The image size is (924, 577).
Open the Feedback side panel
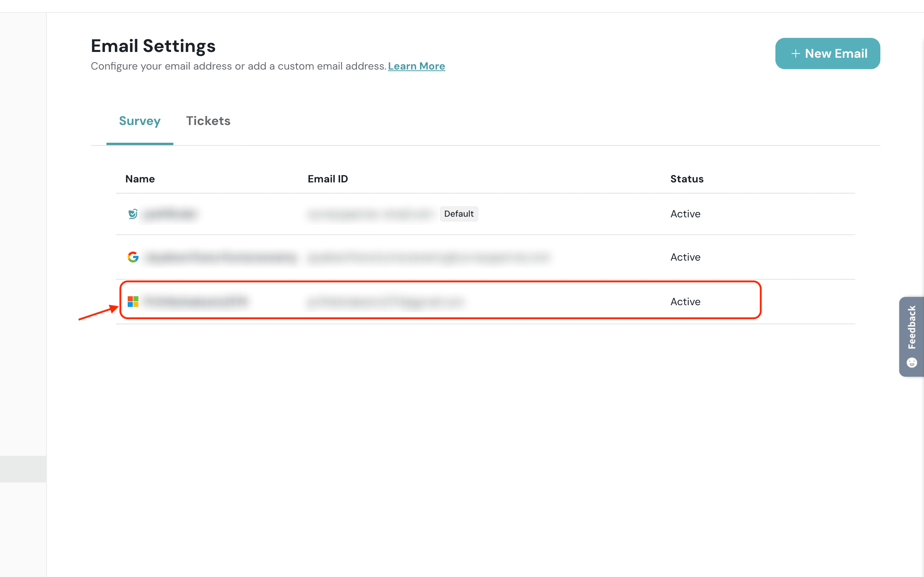click(912, 327)
